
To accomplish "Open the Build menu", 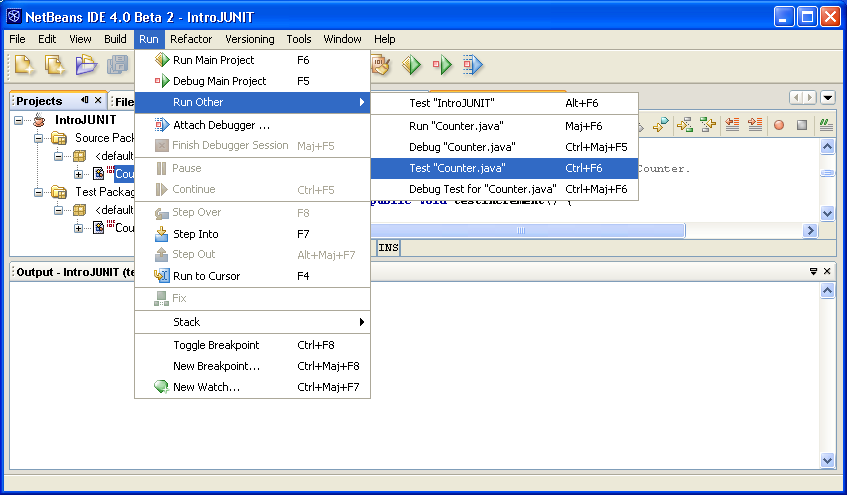I will point(115,39).
